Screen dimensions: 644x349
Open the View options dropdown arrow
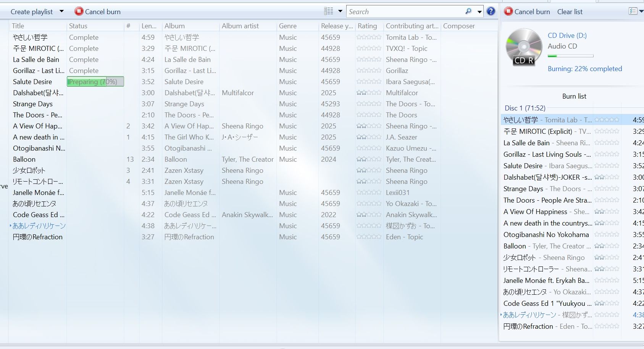(340, 11)
